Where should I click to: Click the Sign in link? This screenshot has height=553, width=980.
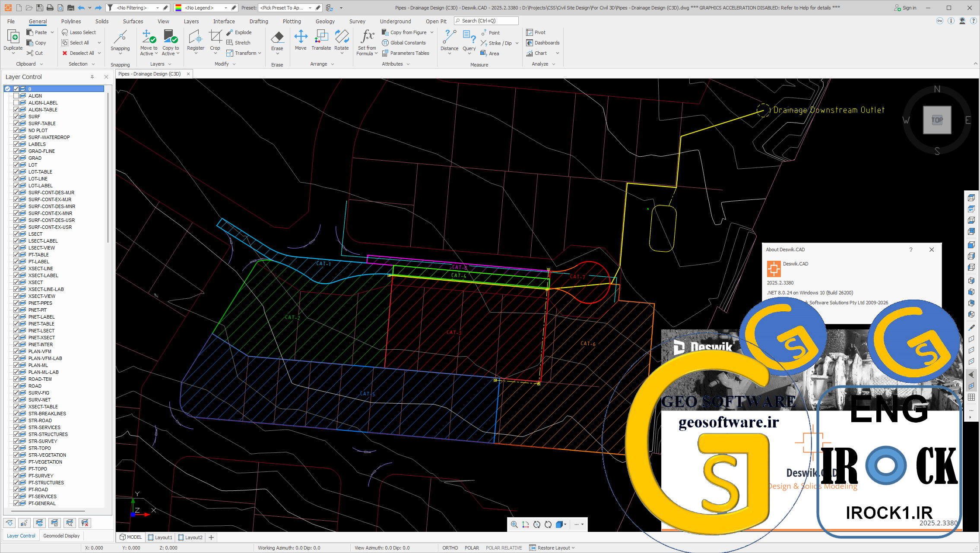coord(905,8)
